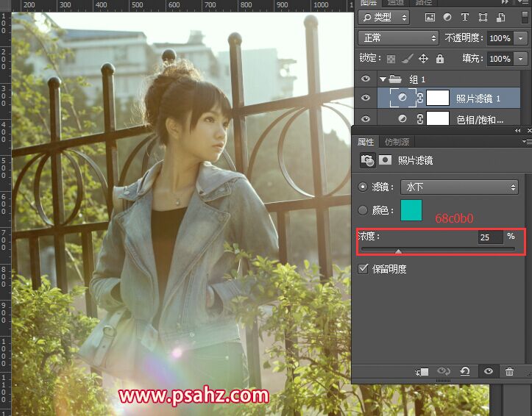Click the lock all padlock icon
The height and width of the screenshot is (416, 532).
point(439,59)
